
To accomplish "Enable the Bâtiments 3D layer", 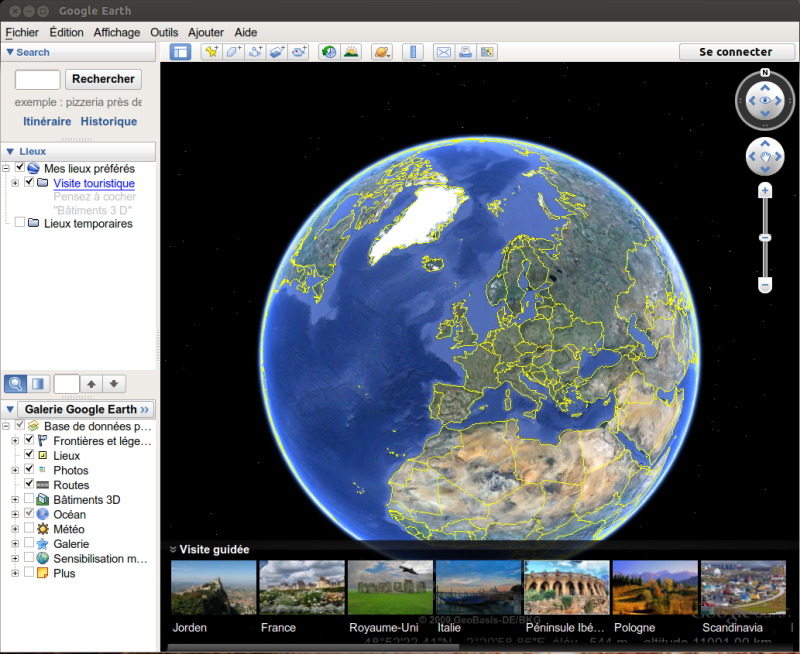I will click(x=29, y=498).
